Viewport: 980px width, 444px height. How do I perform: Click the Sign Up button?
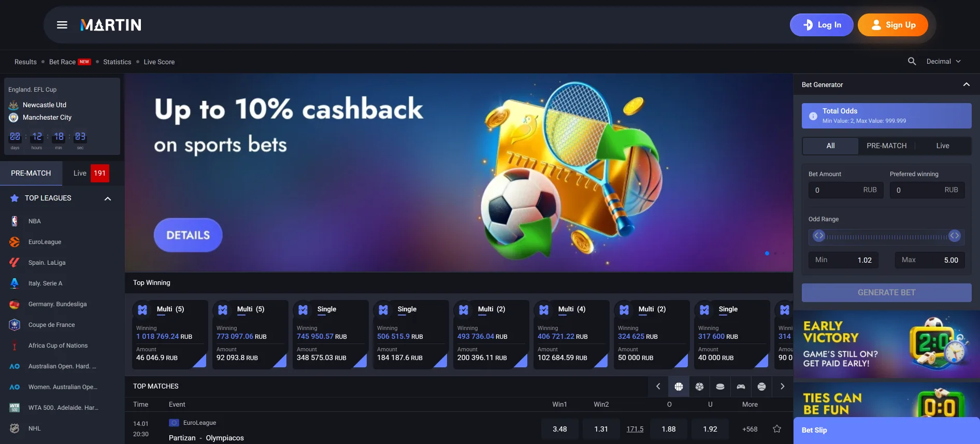tap(893, 25)
